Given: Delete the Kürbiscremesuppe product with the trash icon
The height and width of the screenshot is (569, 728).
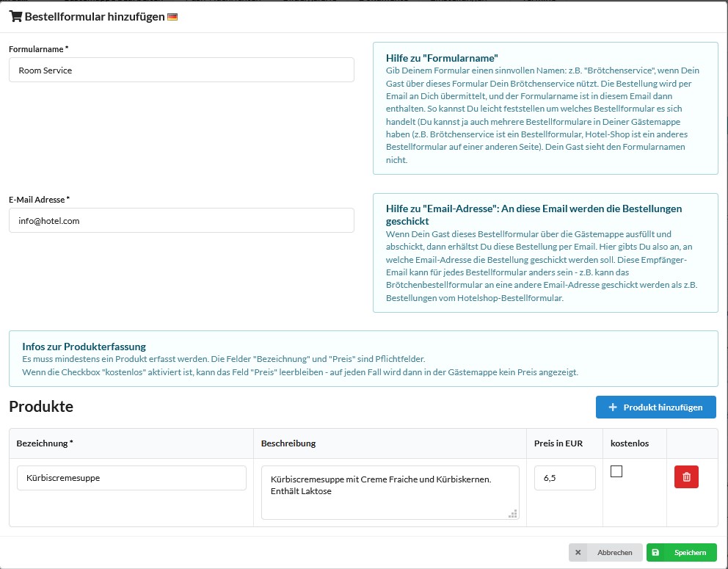Looking at the screenshot, I should (686, 477).
